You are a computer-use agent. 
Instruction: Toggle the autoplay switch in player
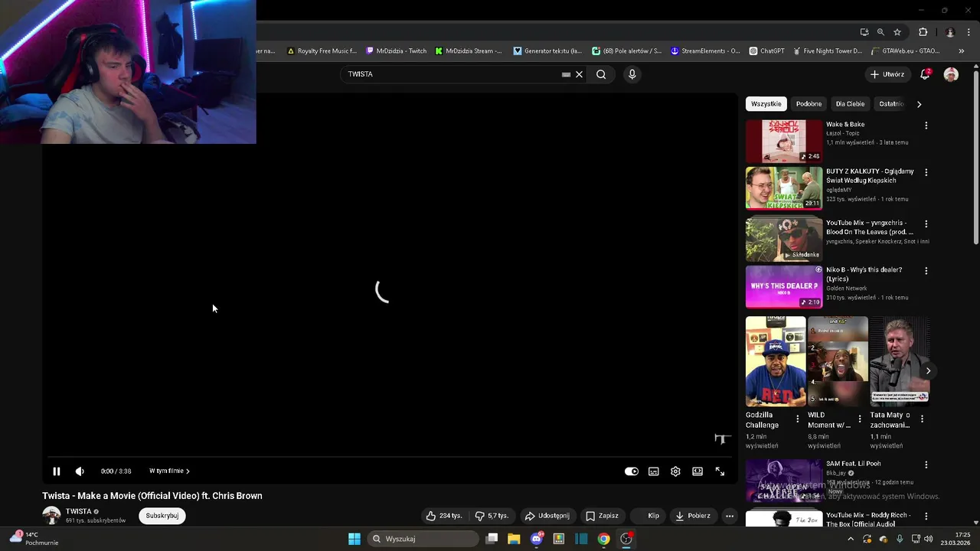[x=632, y=471]
